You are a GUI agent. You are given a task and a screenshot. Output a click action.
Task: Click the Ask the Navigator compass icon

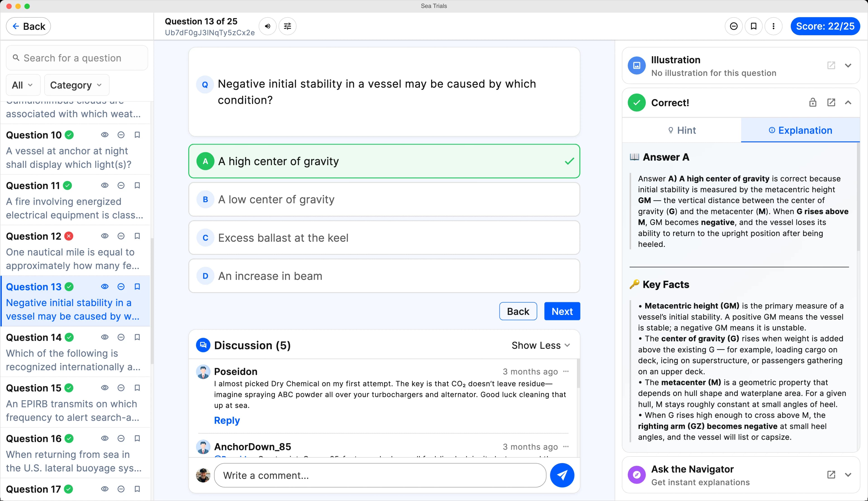tap(637, 475)
